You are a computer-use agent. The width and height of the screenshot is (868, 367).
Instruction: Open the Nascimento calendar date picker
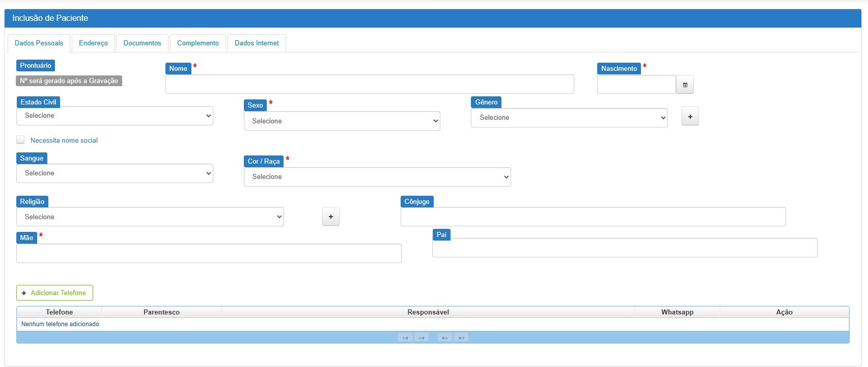[685, 85]
